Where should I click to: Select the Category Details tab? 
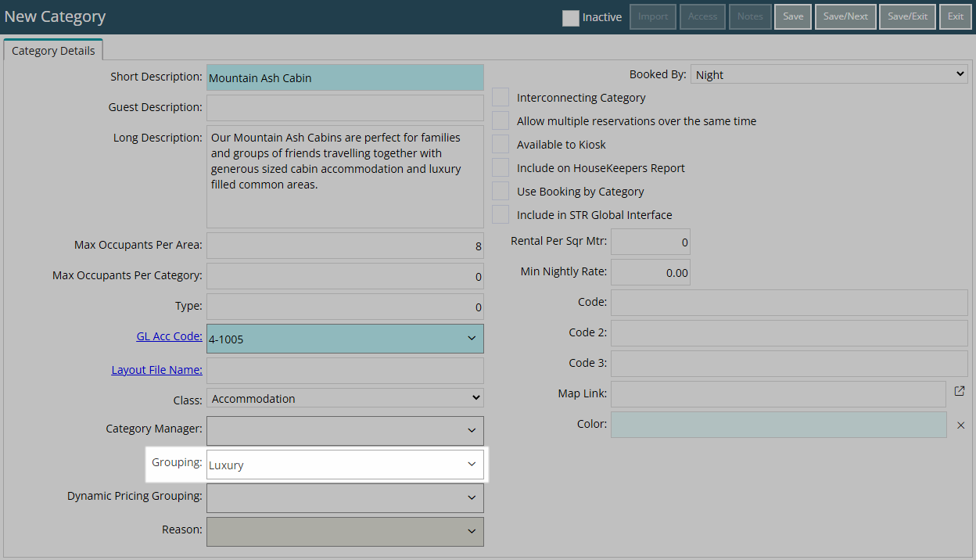click(x=53, y=51)
